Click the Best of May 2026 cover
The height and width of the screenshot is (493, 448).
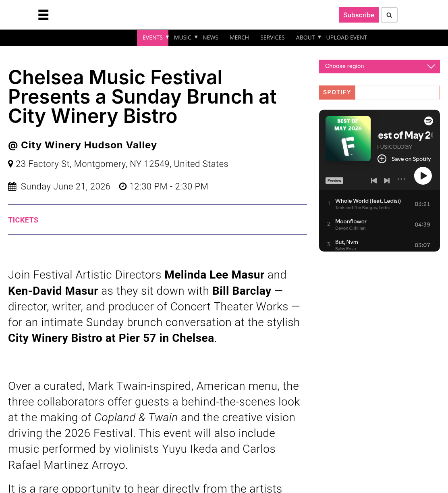(x=348, y=139)
